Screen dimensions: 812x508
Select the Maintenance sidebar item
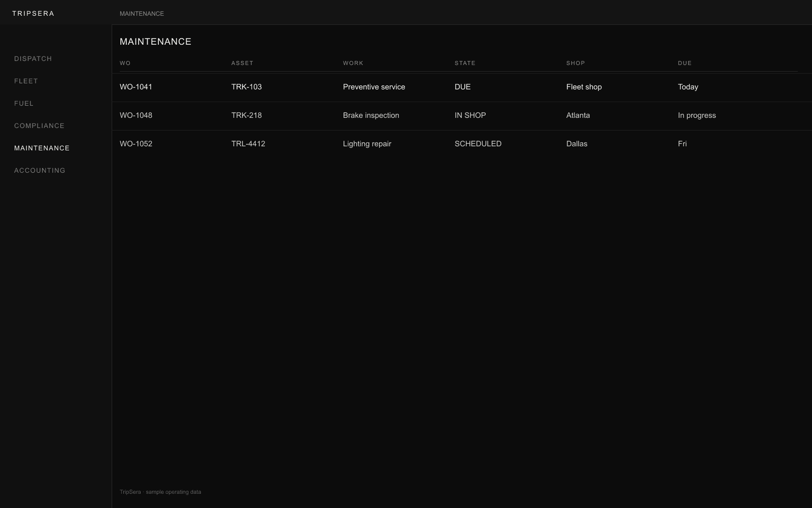pos(42,148)
